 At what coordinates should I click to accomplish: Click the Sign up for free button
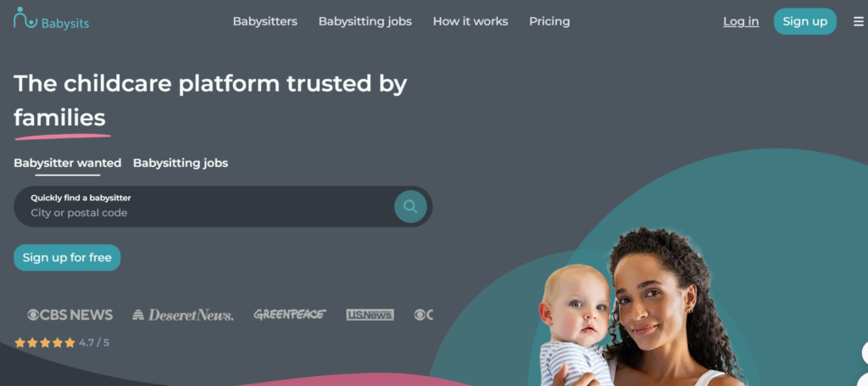point(67,258)
